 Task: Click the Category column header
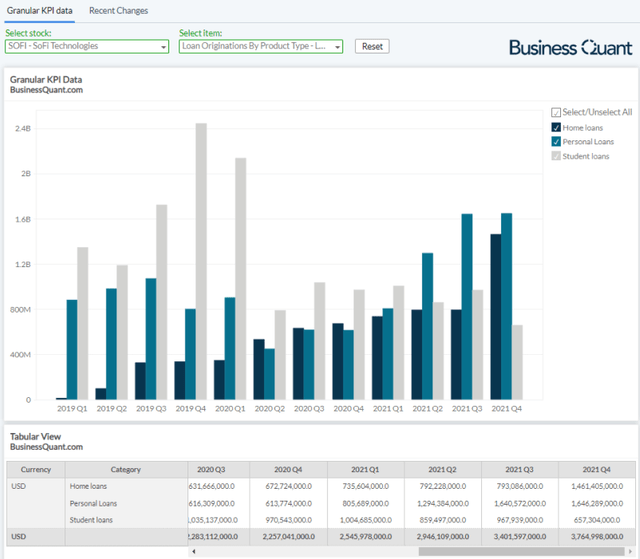click(x=126, y=470)
